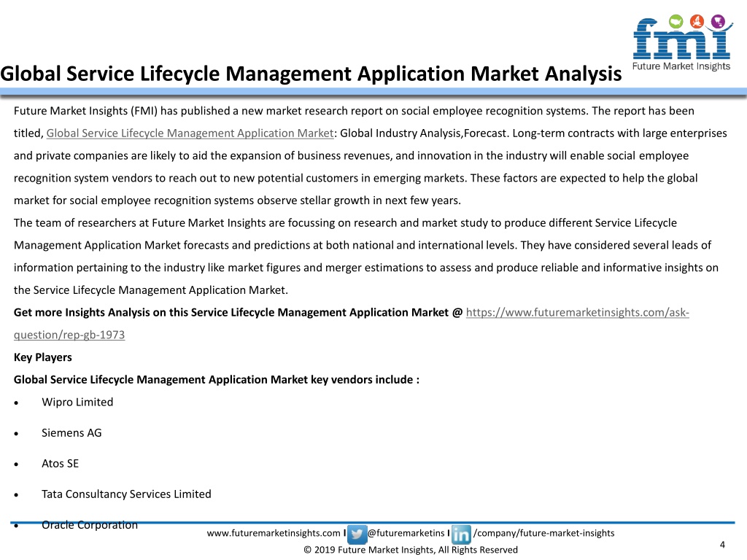Open the futuremarketinsights.com ask-question URL link

click(351, 323)
